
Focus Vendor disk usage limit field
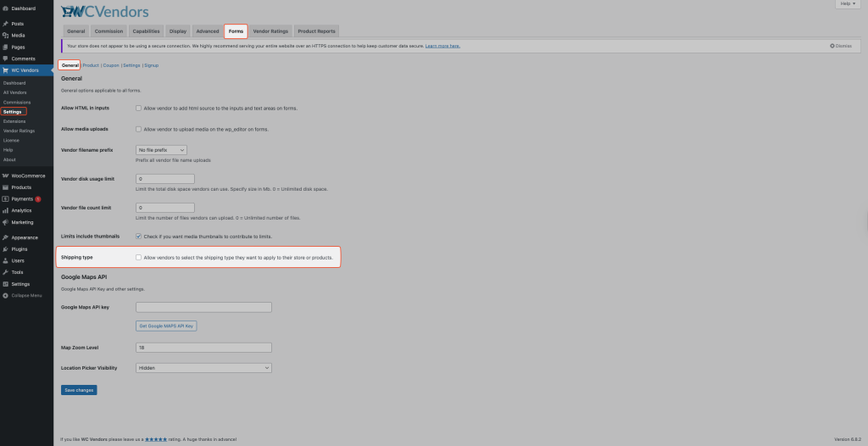(165, 179)
